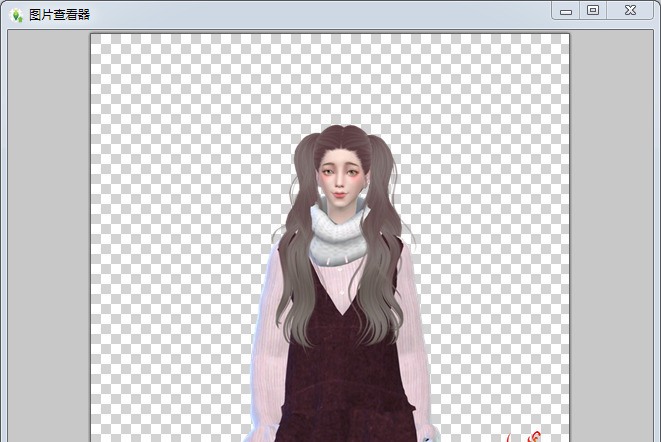Click the red watermark logo at bottom right

pyautogui.click(x=525, y=435)
